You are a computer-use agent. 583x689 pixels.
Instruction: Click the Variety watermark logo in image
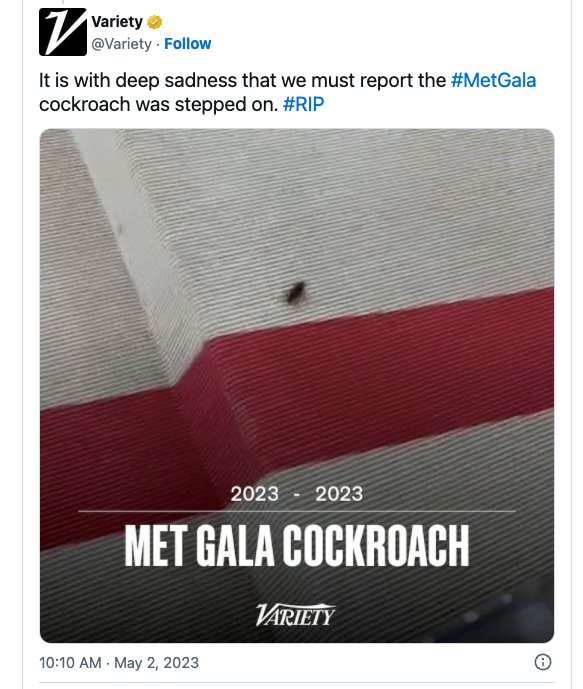(x=295, y=614)
